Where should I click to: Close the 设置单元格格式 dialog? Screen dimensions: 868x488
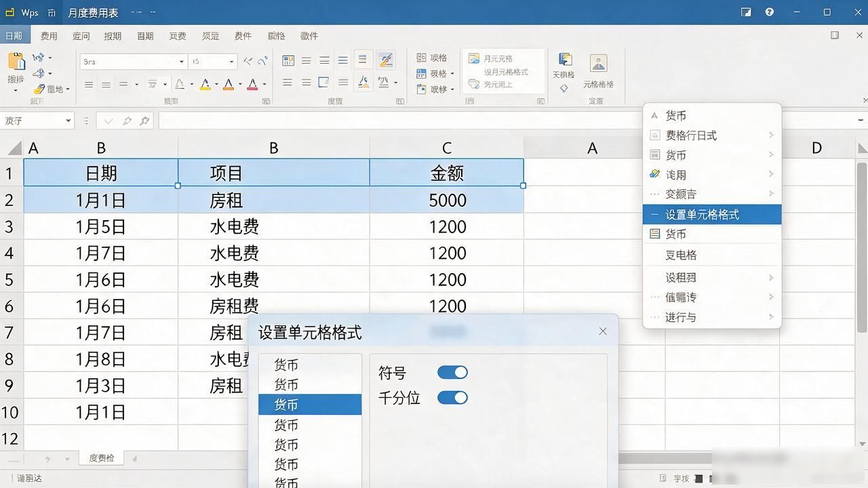pyautogui.click(x=603, y=331)
